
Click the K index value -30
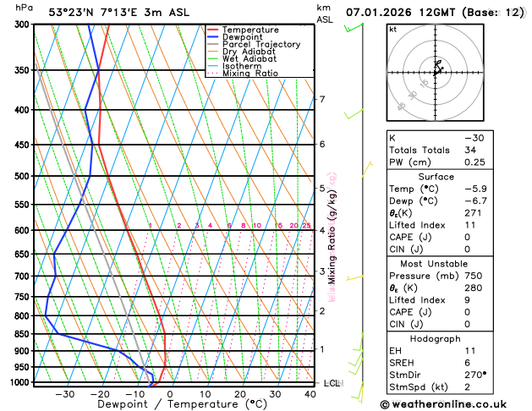[x=474, y=138]
